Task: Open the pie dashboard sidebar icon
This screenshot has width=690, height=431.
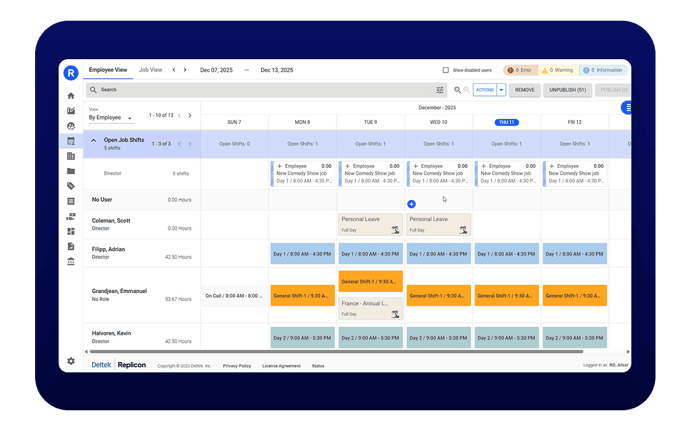Action: pyautogui.click(x=71, y=126)
